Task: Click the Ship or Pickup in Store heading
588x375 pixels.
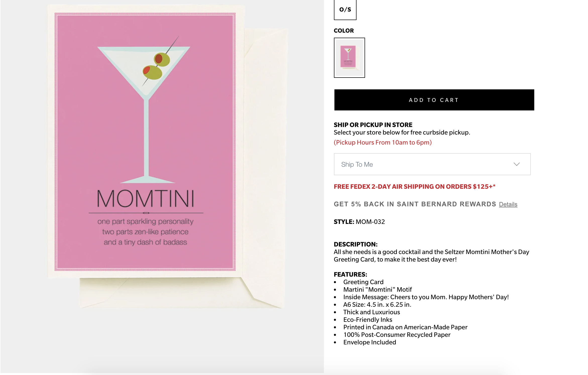Action: point(373,125)
